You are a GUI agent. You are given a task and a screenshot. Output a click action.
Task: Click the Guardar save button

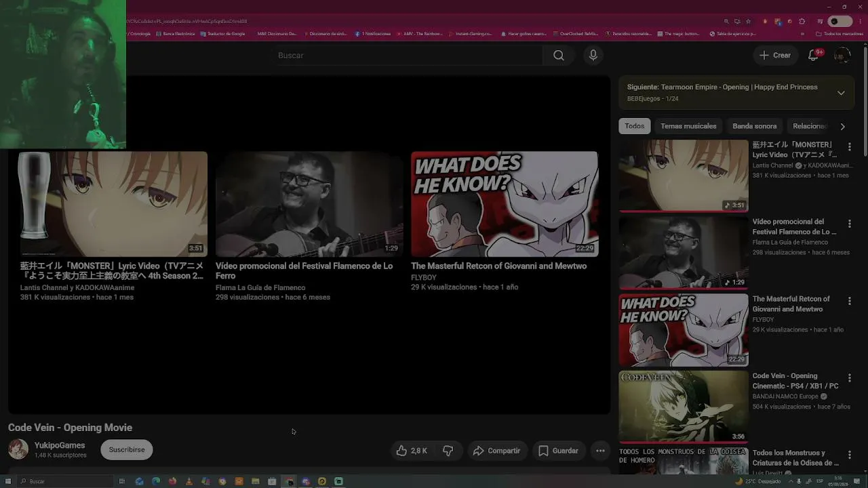(x=559, y=451)
